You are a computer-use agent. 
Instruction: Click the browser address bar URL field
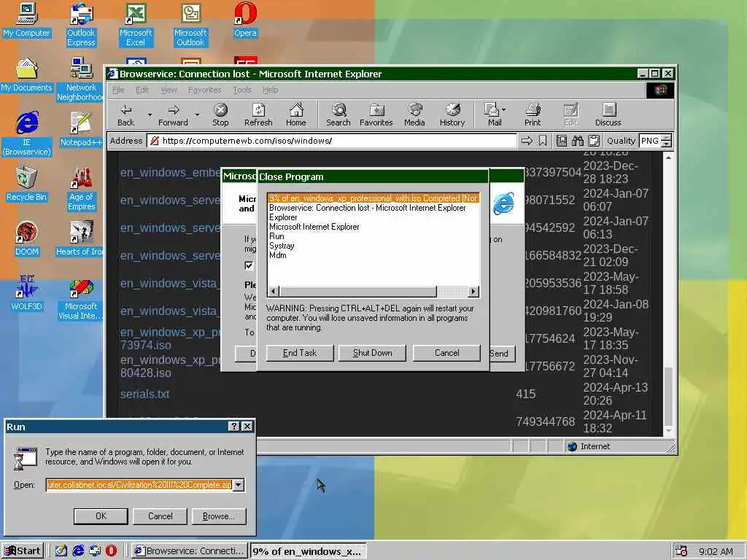332,141
